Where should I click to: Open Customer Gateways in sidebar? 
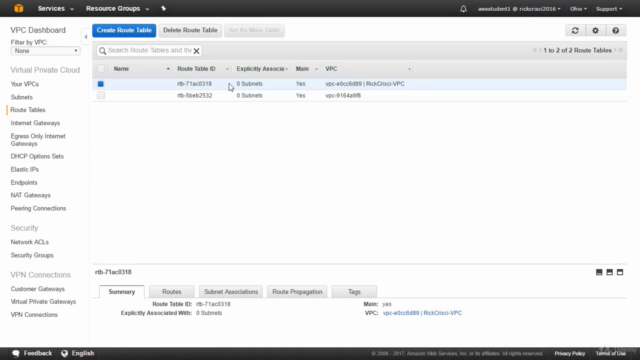click(x=38, y=289)
